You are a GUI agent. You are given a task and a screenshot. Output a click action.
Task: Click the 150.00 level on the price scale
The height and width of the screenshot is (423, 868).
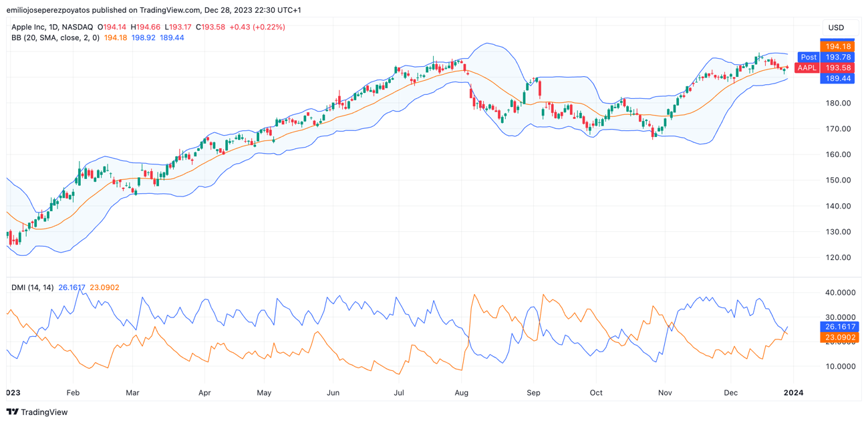pos(838,180)
